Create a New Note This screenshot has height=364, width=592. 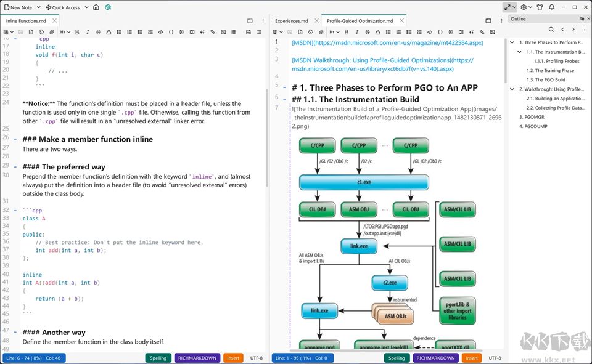pos(18,7)
